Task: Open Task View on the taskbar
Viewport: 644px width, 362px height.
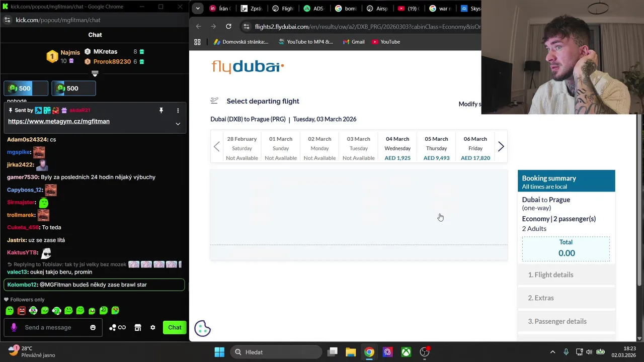Action: click(x=332, y=352)
